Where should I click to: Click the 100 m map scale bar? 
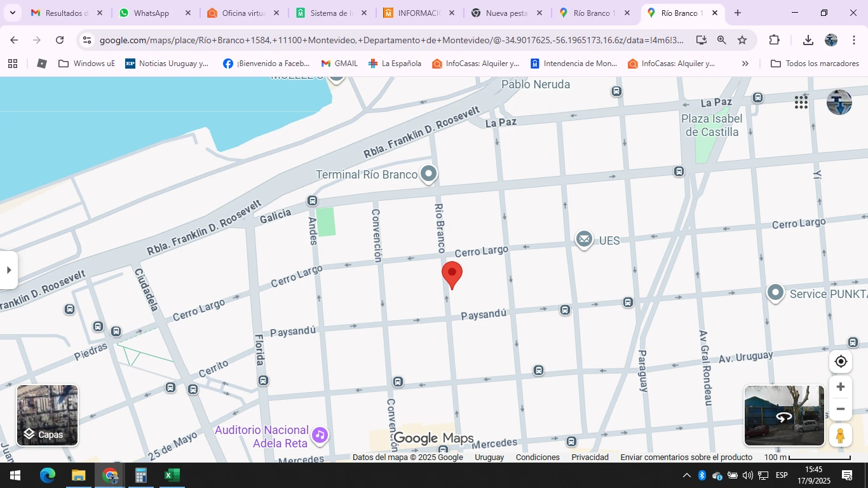click(x=807, y=457)
